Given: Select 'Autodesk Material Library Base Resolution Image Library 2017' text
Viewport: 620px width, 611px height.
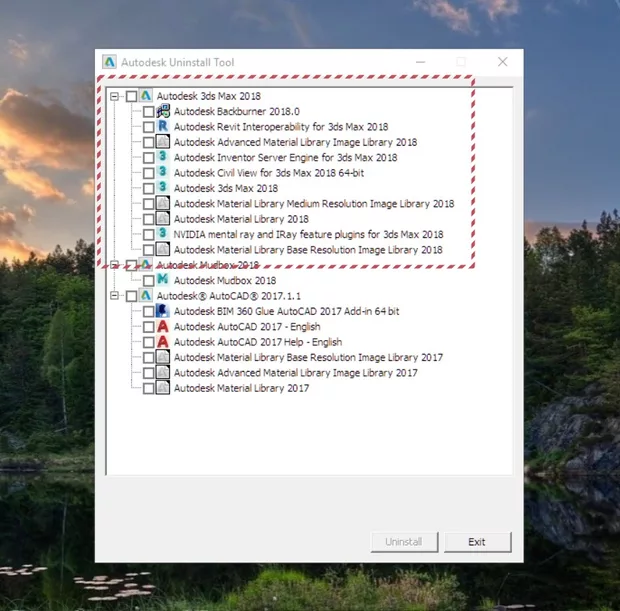Looking at the screenshot, I should click(308, 358).
